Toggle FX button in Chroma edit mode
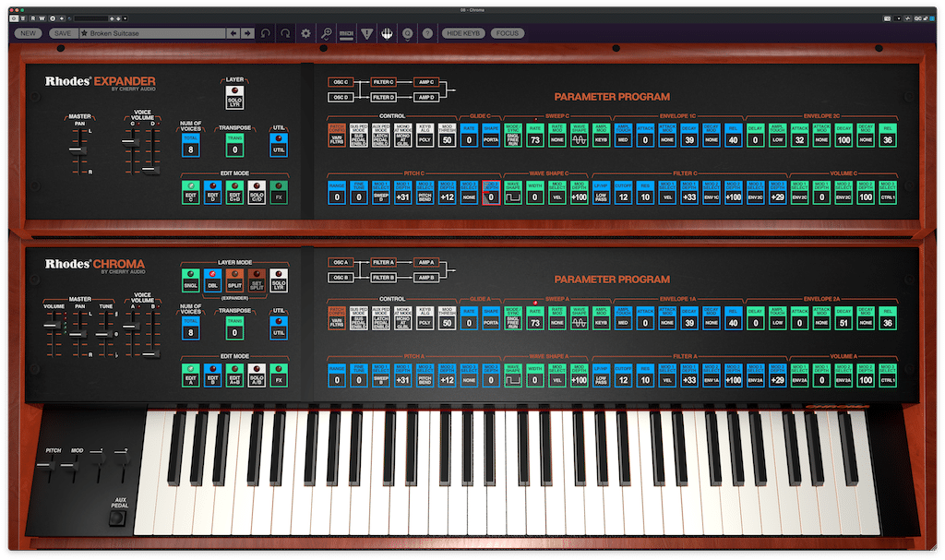 pos(279,375)
